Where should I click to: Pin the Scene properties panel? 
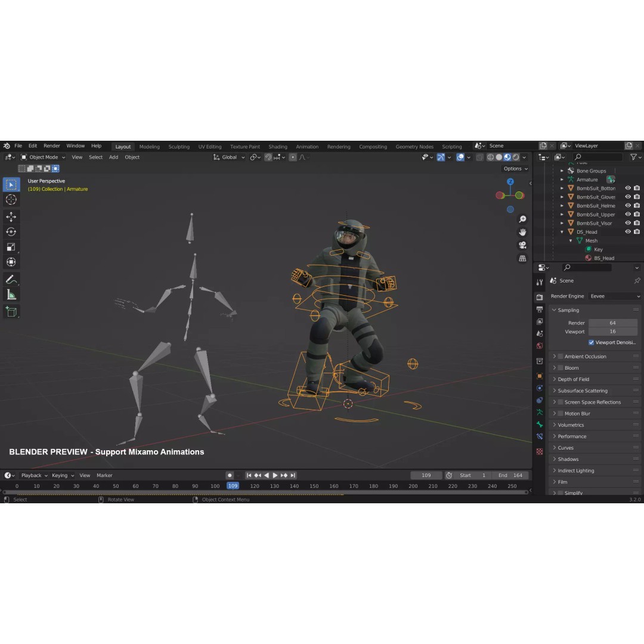point(637,280)
